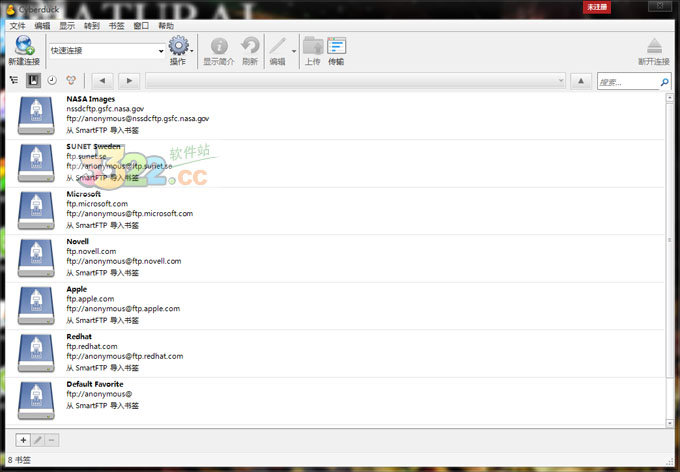Click the SUNET Sweden drive icon
680x472 pixels.
[x=36, y=163]
